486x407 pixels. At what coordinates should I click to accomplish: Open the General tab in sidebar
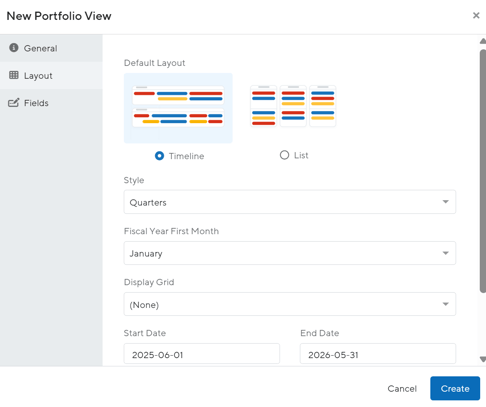[51, 48]
